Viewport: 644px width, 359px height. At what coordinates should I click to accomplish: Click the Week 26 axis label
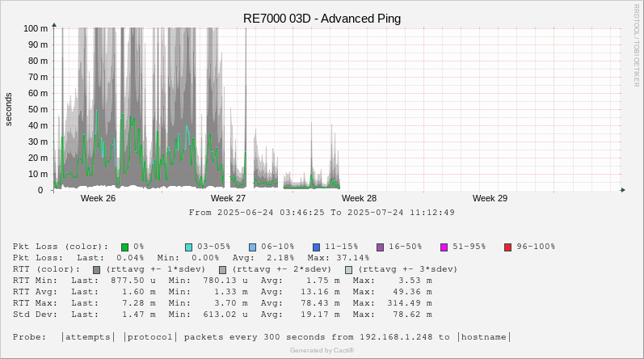[98, 198]
